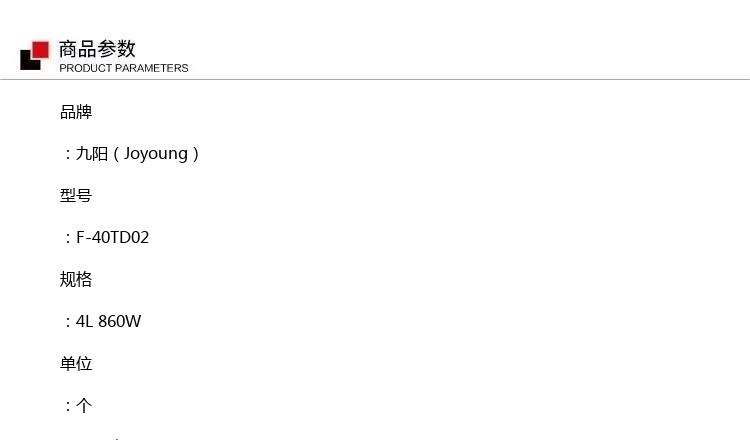Click the word Joyoung
This screenshot has width=750, height=440.
(155, 154)
